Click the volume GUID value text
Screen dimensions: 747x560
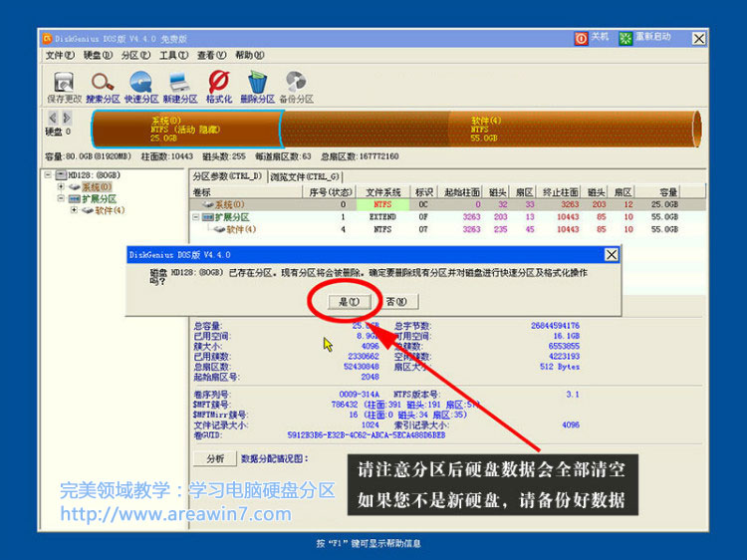[x=367, y=435]
